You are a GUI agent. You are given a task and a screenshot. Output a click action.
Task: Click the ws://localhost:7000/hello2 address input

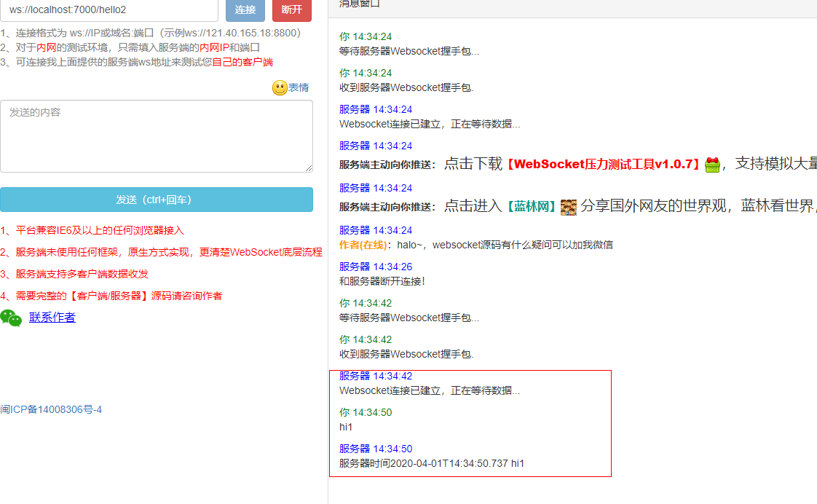(109, 10)
